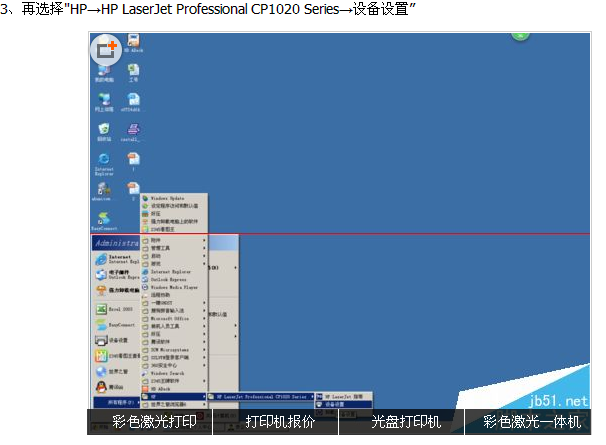Expand the 360安全中心 folder
Screen dimensions: 606x445
click(x=174, y=365)
